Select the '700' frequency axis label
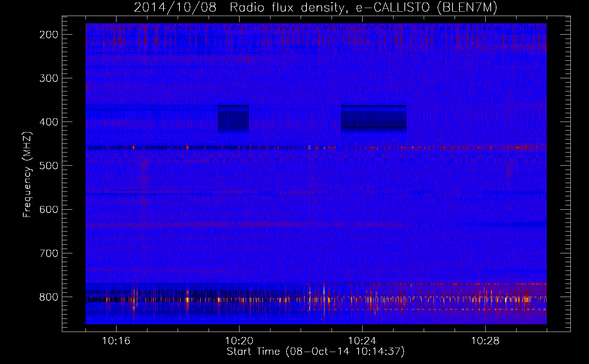The image size is (589, 364). click(x=49, y=253)
